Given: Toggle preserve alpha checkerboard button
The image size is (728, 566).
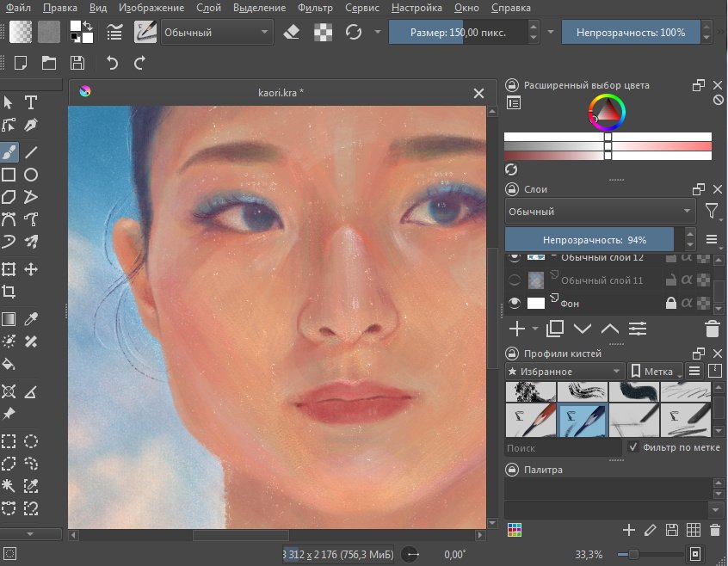Looking at the screenshot, I should [324, 33].
